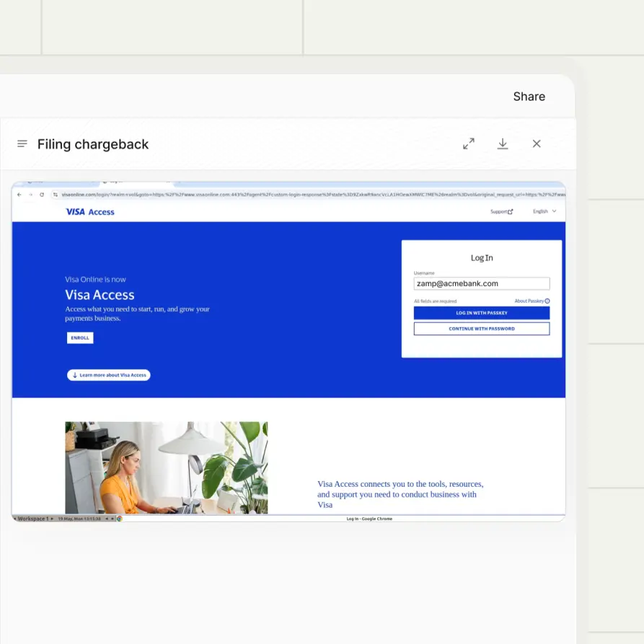Image resolution: width=644 pixels, height=644 pixels.
Task: Download the Filing chargeback recording
Action: pos(503,144)
